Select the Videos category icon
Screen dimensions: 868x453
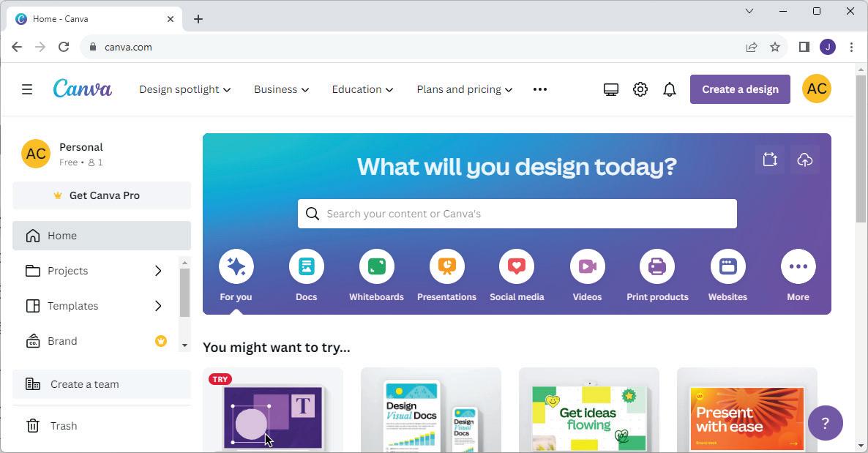pyautogui.click(x=588, y=266)
